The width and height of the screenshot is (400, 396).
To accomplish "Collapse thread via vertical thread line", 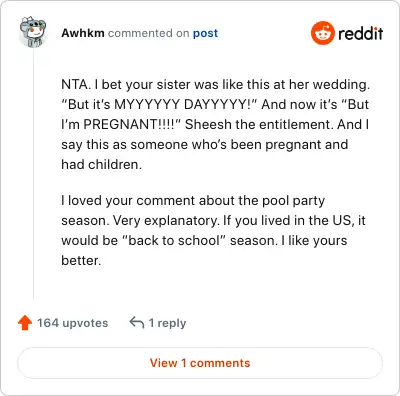I will [x=33, y=173].
